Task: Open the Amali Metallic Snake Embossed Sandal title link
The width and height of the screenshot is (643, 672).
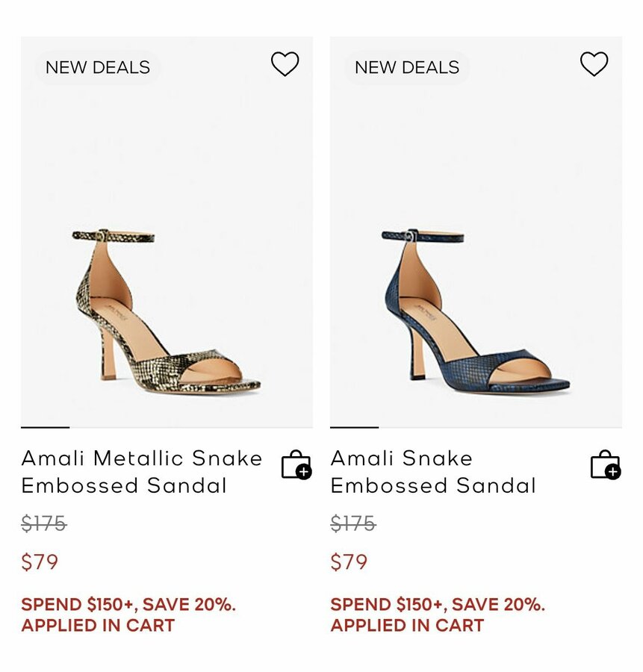Action: [x=142, y=472]
